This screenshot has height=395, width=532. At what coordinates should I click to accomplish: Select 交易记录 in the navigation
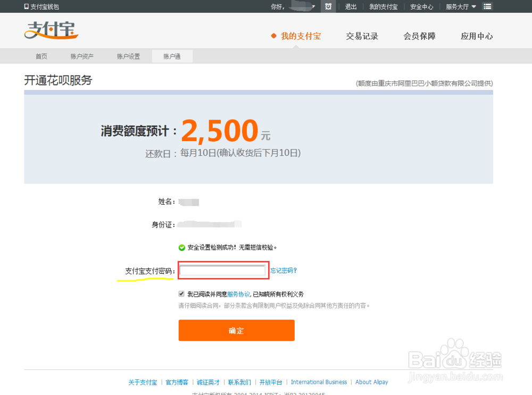[x=362, y=36]
